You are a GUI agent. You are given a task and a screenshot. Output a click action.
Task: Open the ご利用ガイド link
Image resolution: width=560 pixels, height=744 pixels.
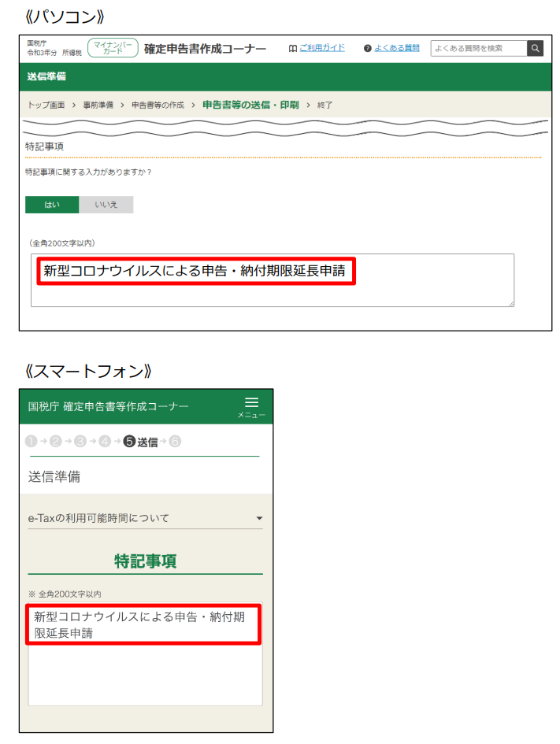[x=321, y=49]
